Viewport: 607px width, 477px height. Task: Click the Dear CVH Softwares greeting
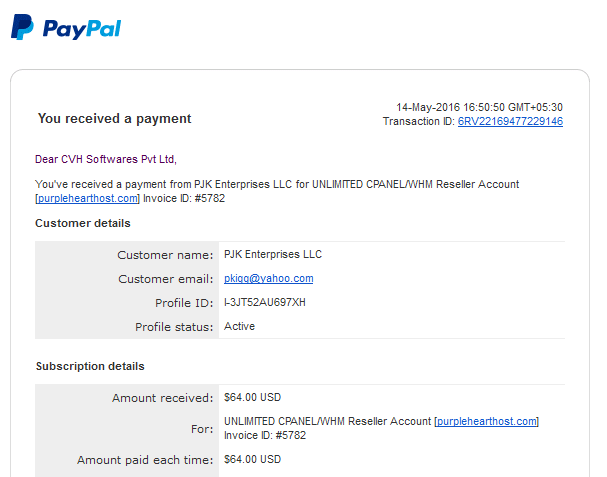[x=106, y=159]
